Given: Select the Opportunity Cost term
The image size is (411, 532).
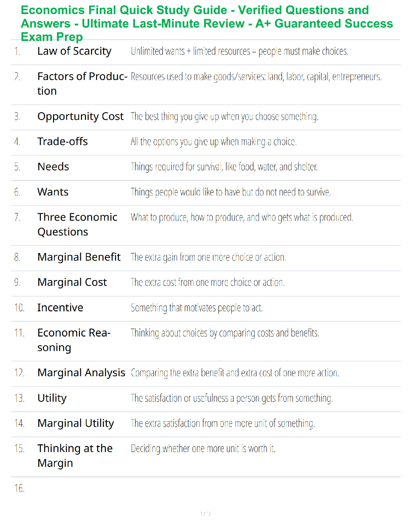Looking at the screenshot, I should [x=81, y=117].
